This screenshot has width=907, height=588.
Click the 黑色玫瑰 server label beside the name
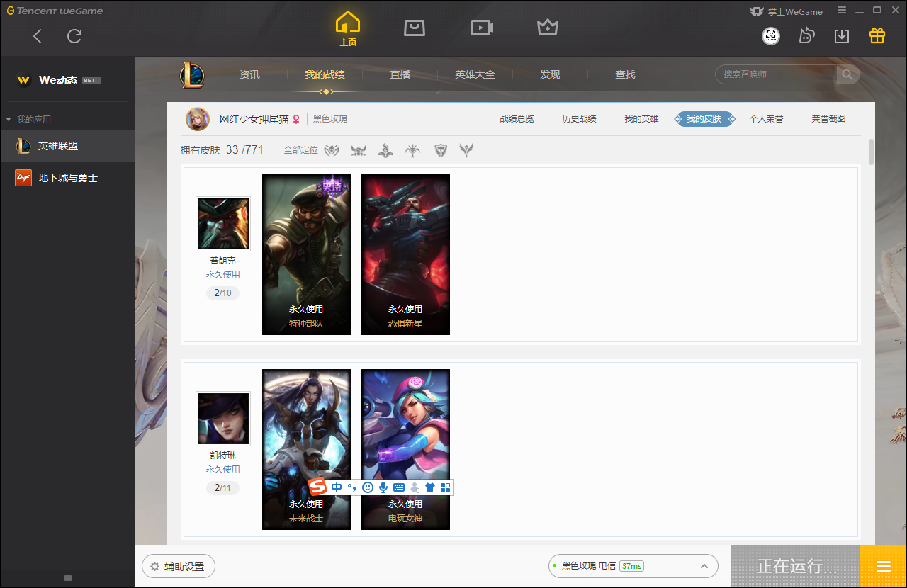pos(330,119)
